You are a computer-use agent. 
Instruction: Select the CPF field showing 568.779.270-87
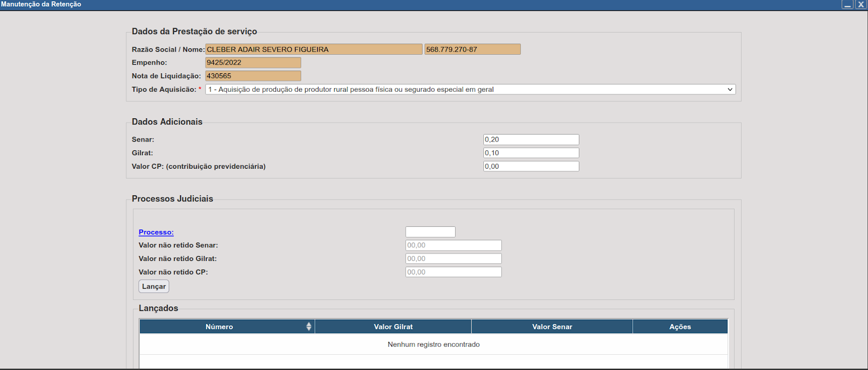(x=472, y=49)
